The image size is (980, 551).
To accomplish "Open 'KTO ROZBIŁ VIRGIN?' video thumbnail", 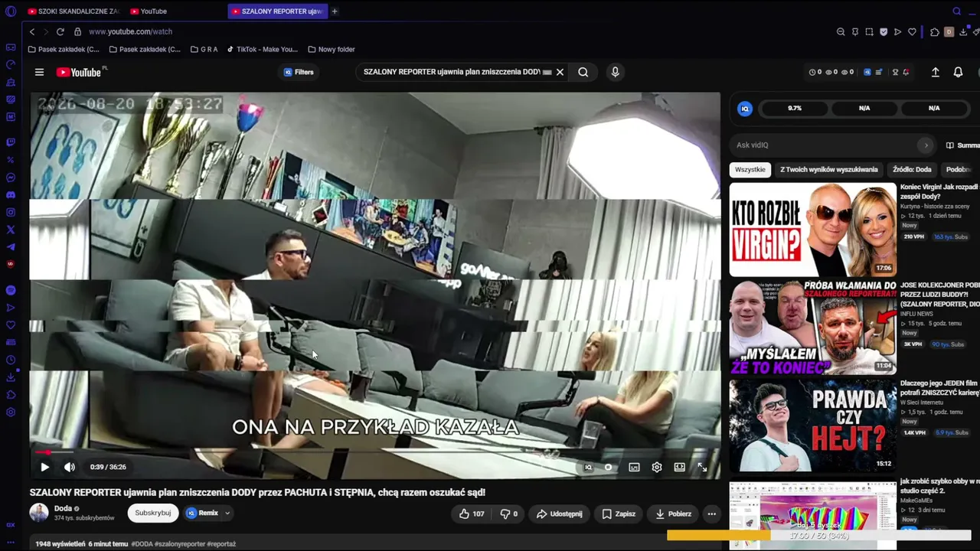I will [812, 230].
